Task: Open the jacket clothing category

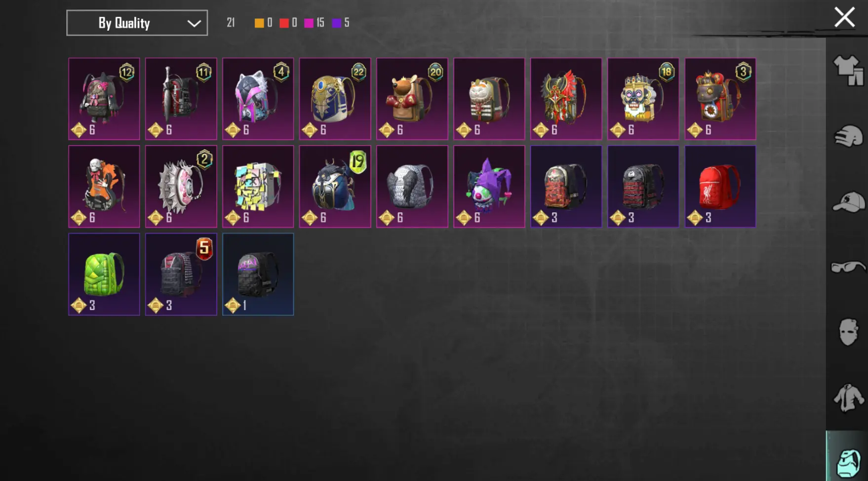Action: click(848, 398)
